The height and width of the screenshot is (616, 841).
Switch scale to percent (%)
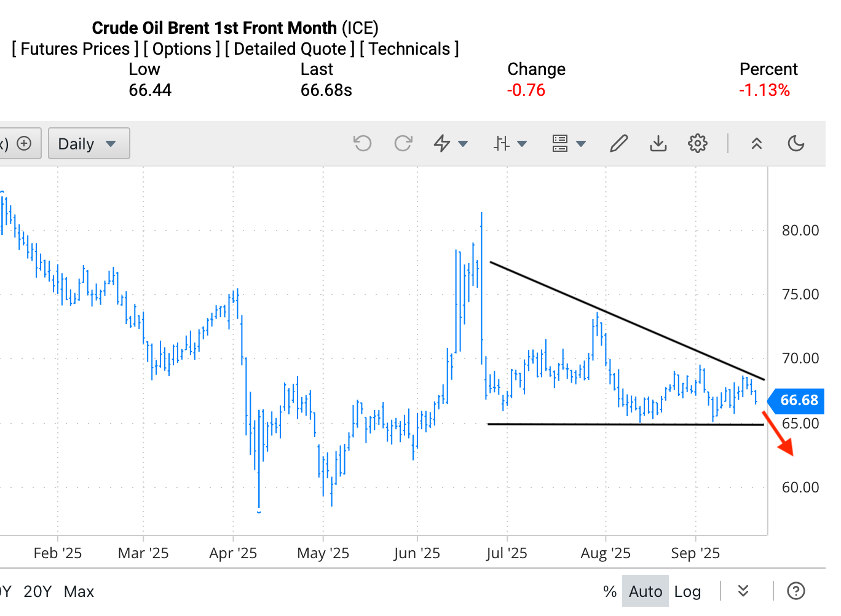(610, 591)
